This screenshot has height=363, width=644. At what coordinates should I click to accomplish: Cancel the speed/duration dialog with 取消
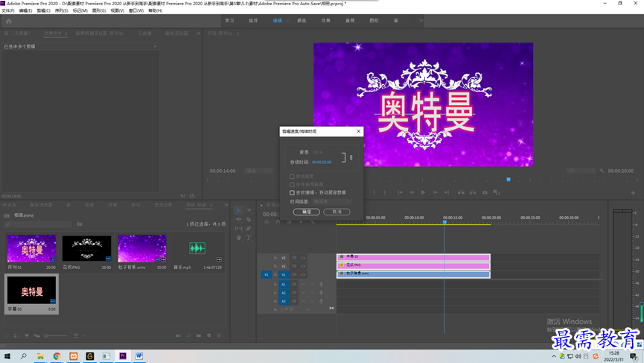point(337,212)
